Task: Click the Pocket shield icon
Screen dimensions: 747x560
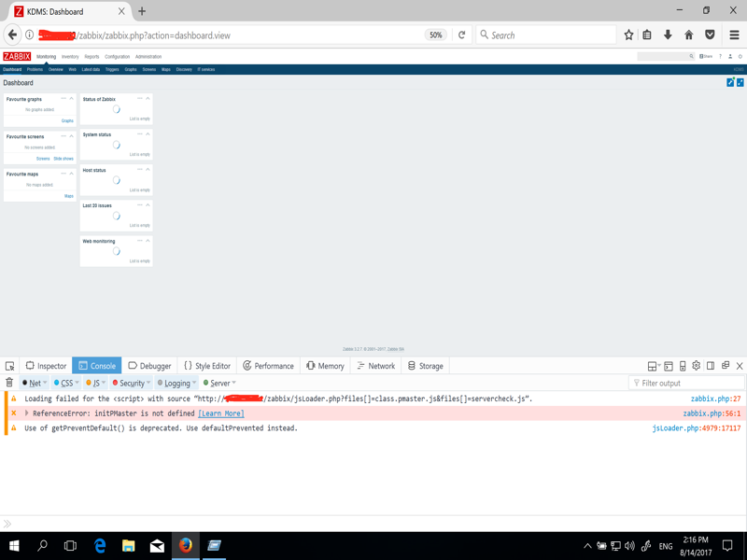Action: point(710,35)
